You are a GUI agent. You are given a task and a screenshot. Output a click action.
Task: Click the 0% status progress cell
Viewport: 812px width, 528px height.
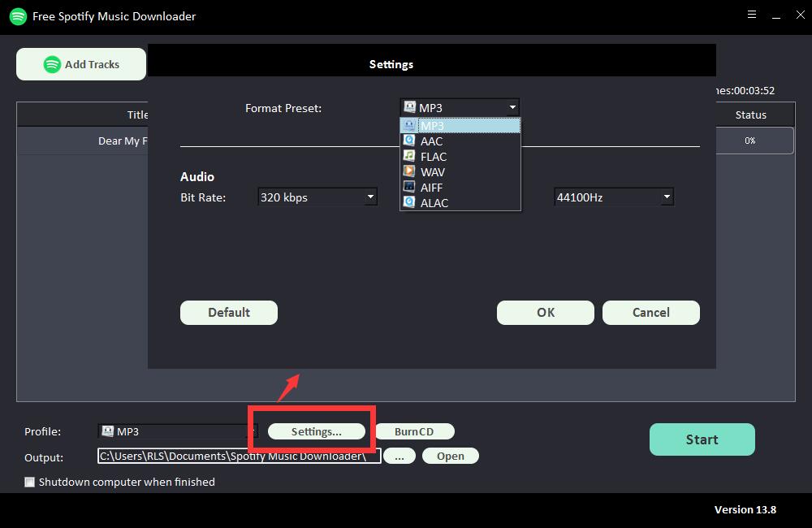tap(750, 141)
